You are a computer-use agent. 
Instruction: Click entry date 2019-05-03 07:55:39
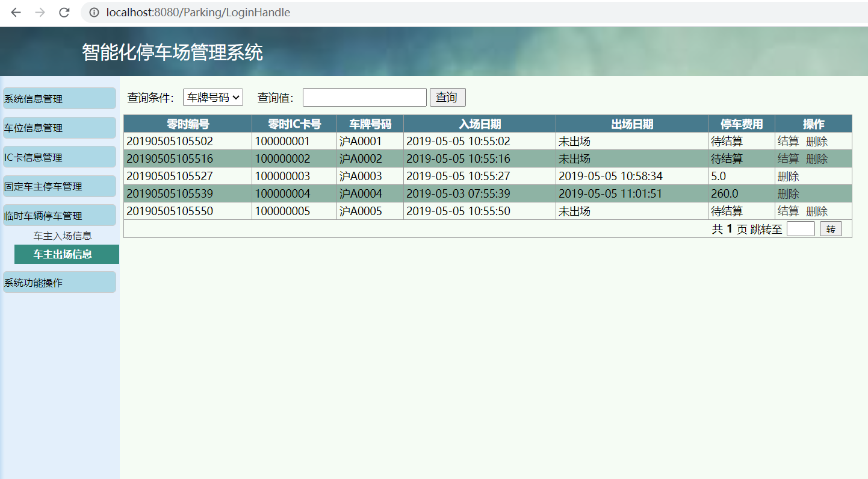click(x=458, y=193)
